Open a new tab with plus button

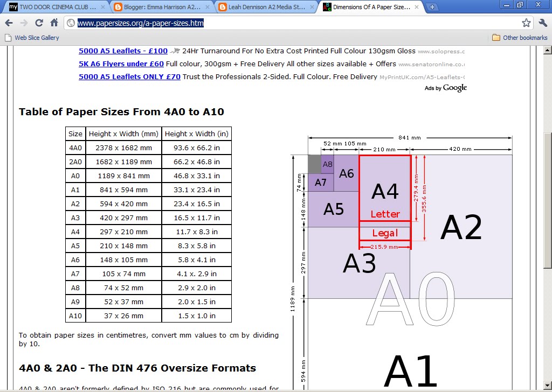432,6
